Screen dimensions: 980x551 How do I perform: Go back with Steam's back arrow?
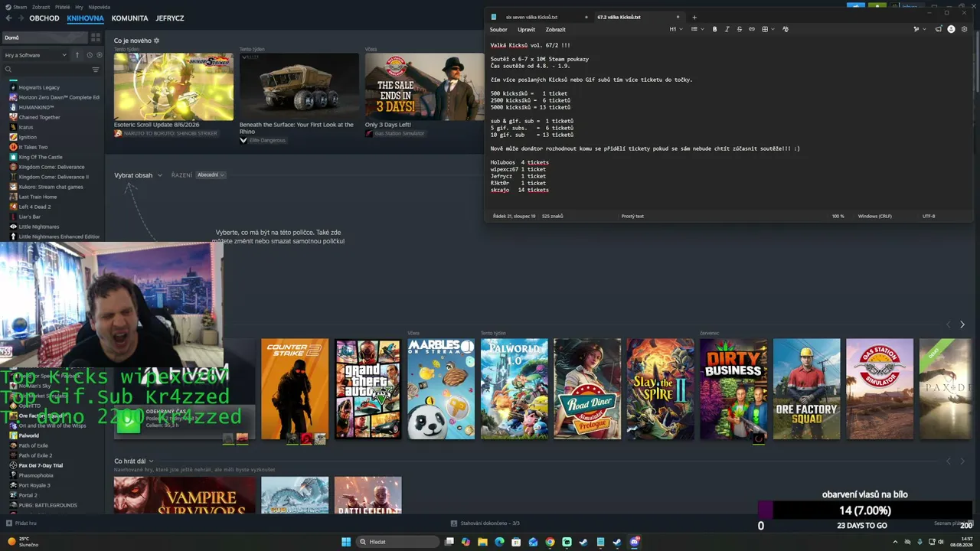click(9, 18)
